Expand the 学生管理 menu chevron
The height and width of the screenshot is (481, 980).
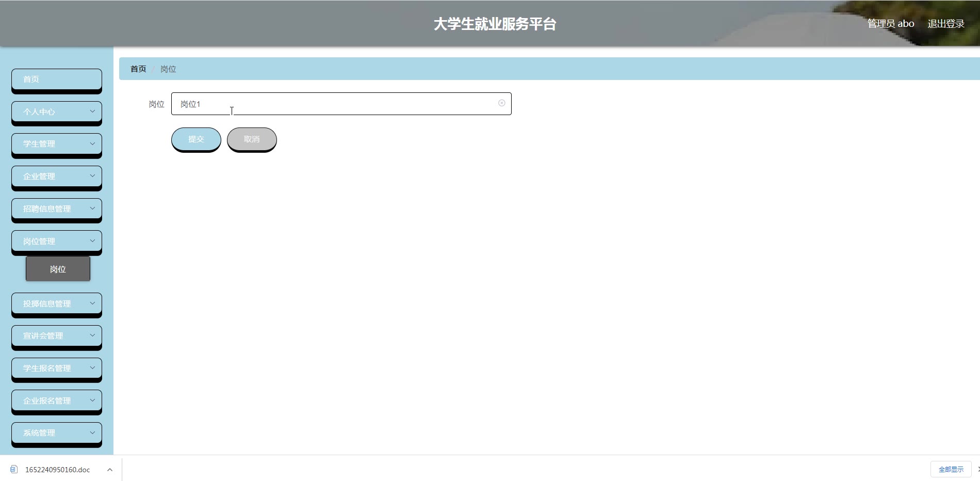coord(92,143)
